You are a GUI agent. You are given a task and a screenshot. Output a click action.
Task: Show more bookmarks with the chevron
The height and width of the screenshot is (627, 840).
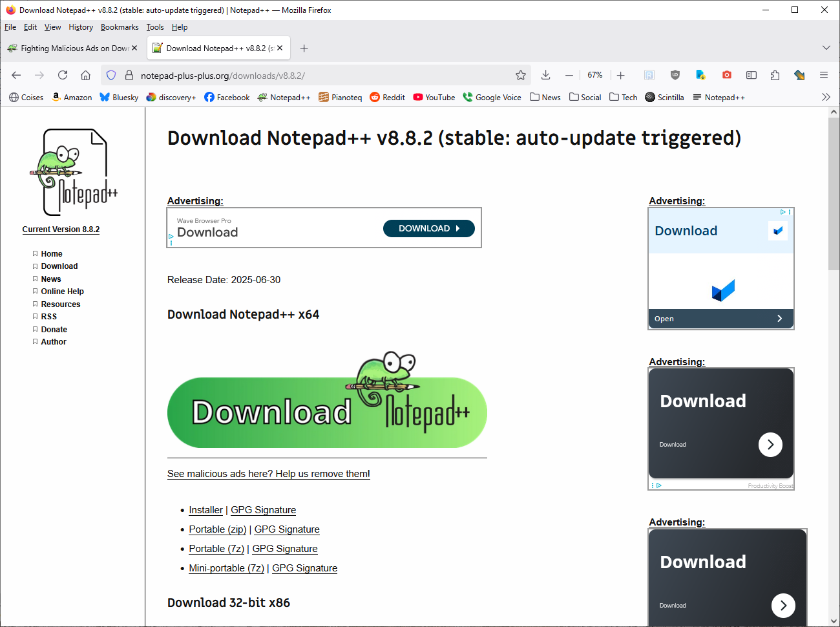pos(826,97)
